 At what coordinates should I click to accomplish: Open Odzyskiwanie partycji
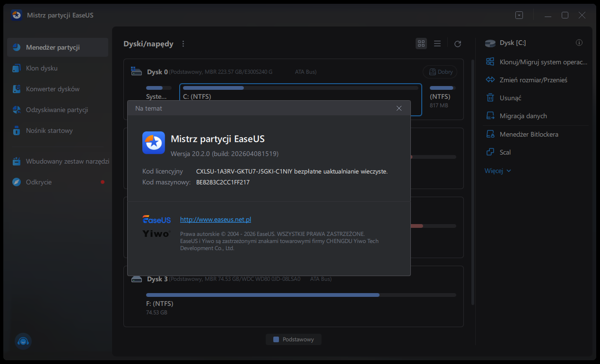pyautogui.click(x=57, y=110)
